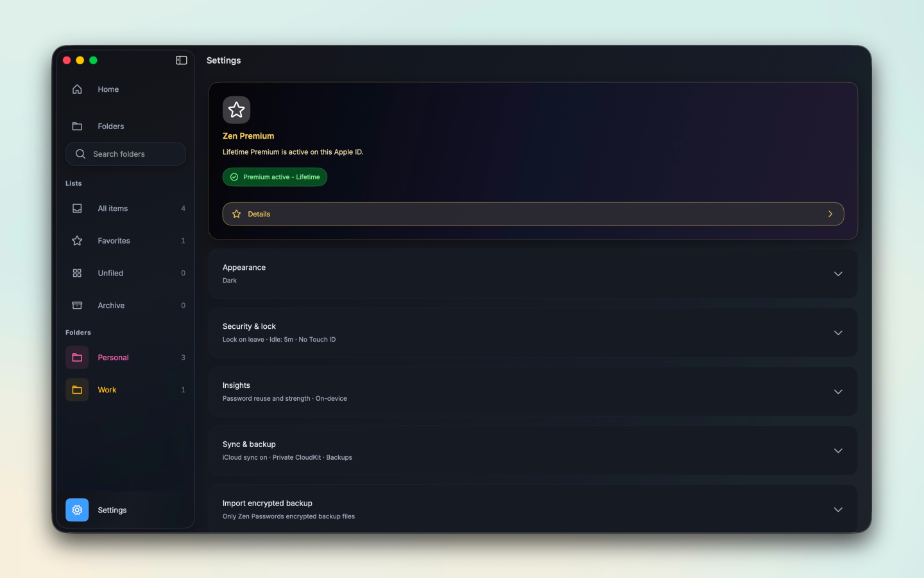Click the Home house icon
The width and height of the screenshot is (924, 578).
(77, 89)
